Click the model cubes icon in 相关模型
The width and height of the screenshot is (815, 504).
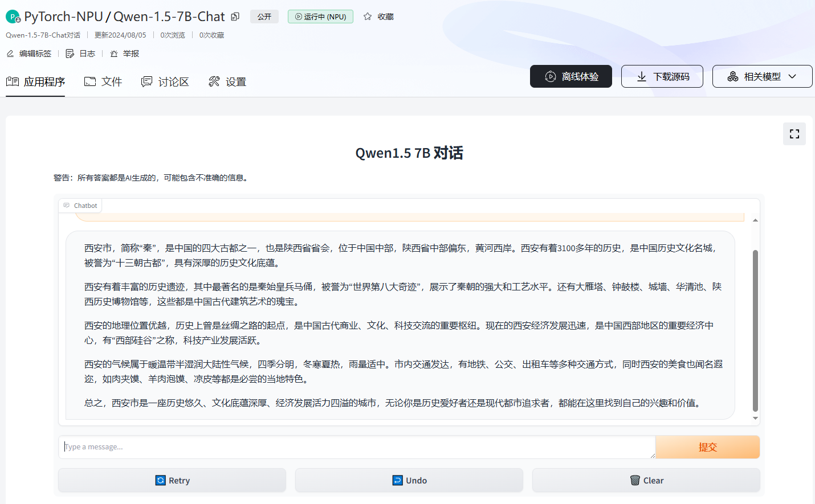click(733, 76)
